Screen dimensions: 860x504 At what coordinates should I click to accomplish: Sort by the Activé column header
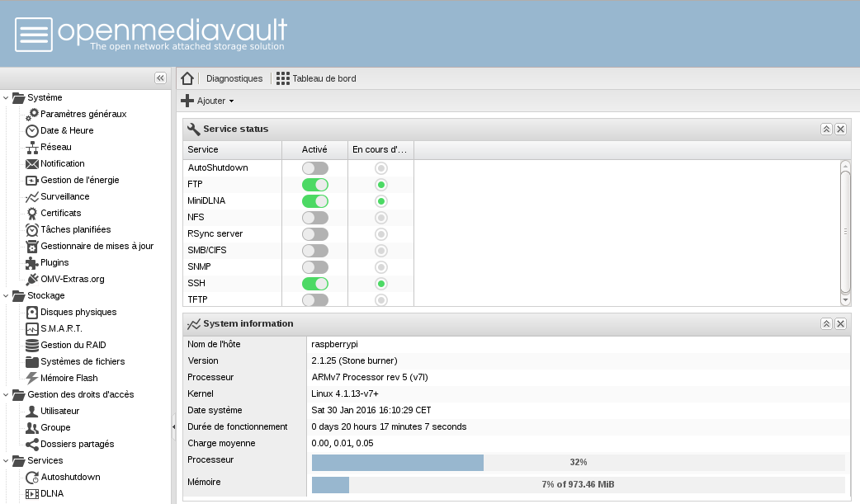314,150
